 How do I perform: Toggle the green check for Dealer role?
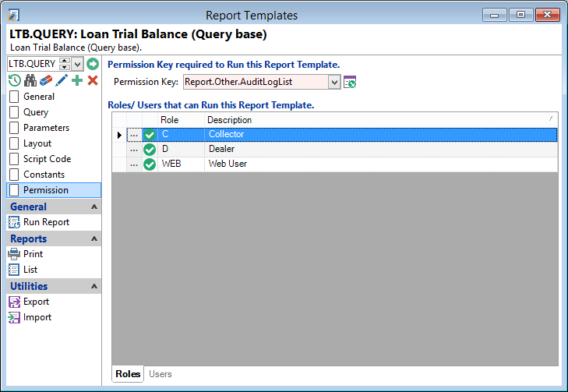point(150,149)
